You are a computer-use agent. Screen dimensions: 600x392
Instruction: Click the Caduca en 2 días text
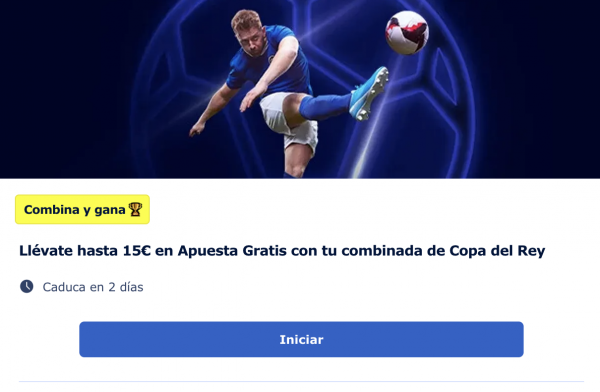tap(93, 287)
